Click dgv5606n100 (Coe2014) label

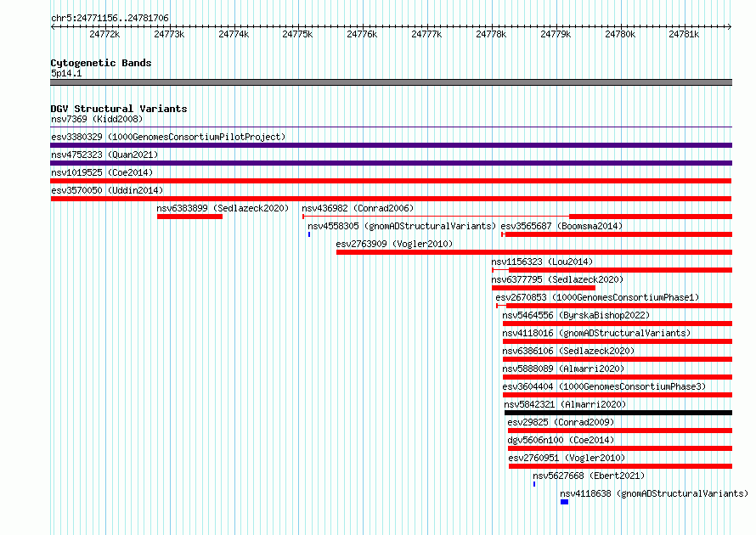[x=561, y=440]
